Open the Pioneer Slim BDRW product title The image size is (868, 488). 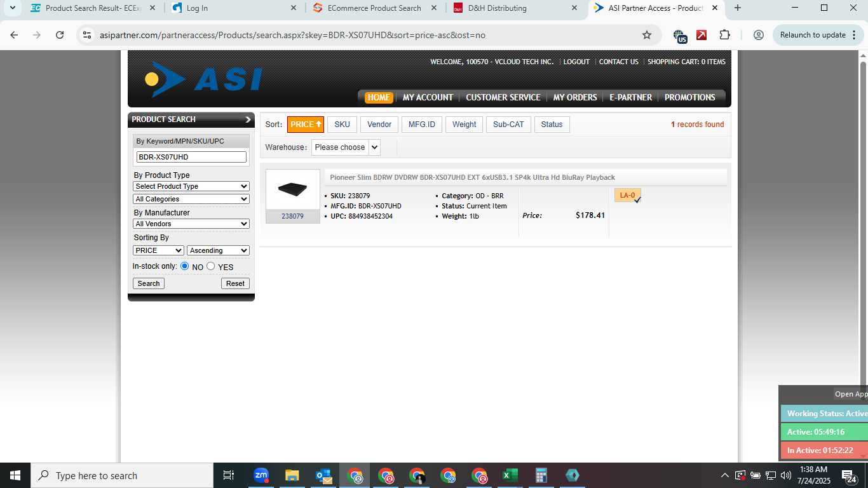(x=472, y=178)
